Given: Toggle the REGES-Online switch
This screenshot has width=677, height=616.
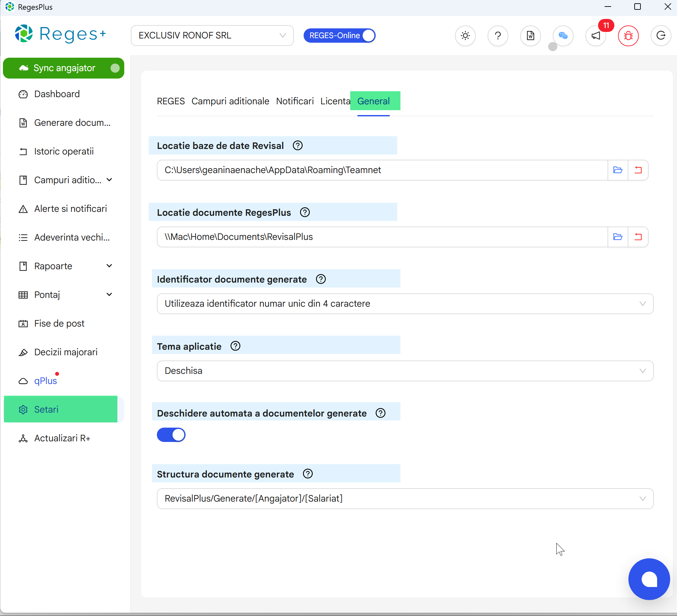Looking at the screenshot, I should pyautogui.click(x=368, y=35).
